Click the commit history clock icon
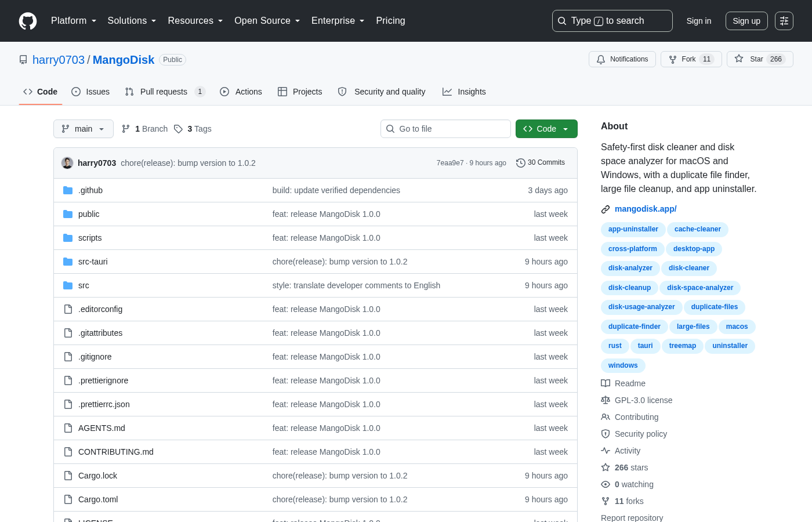 pos(521,163)
